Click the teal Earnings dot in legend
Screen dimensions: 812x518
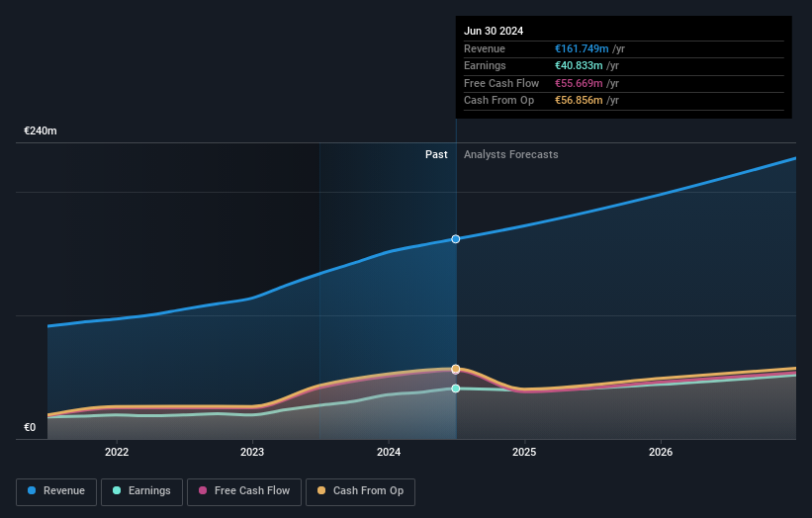tap(117, 490)
